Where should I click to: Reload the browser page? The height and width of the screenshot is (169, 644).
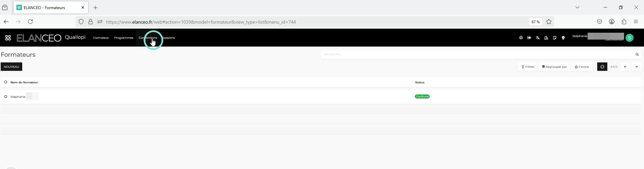(30, 22)
